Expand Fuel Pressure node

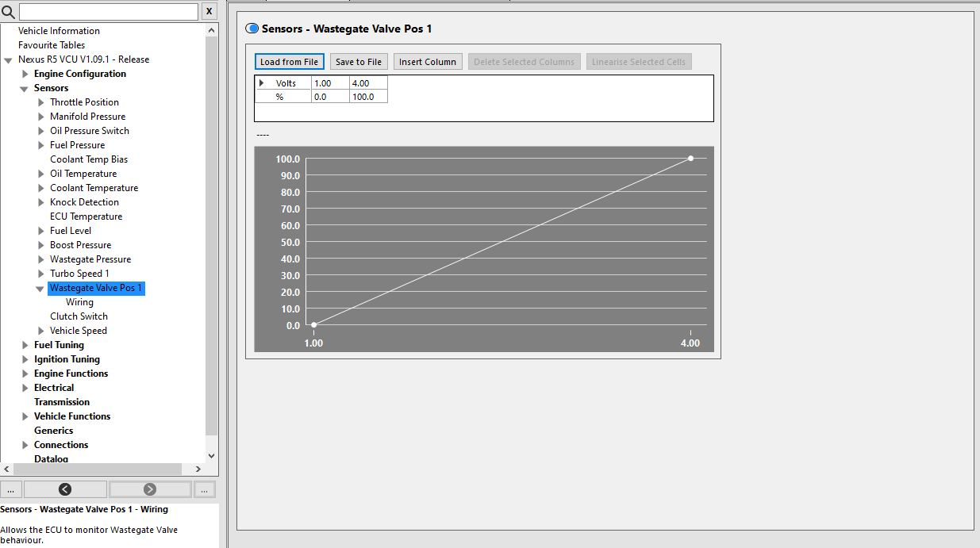[41, 145]
